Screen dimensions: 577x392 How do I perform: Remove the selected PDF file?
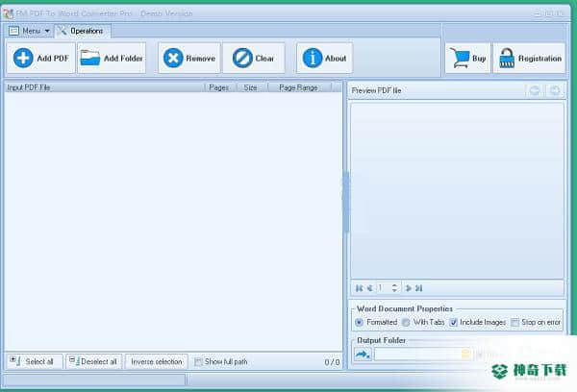[189, 58]
